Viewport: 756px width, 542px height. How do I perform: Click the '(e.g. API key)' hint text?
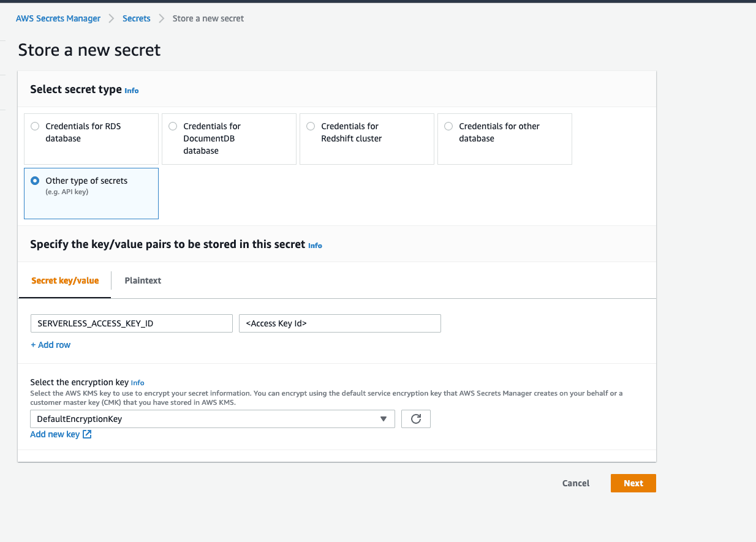pos(67,192)
